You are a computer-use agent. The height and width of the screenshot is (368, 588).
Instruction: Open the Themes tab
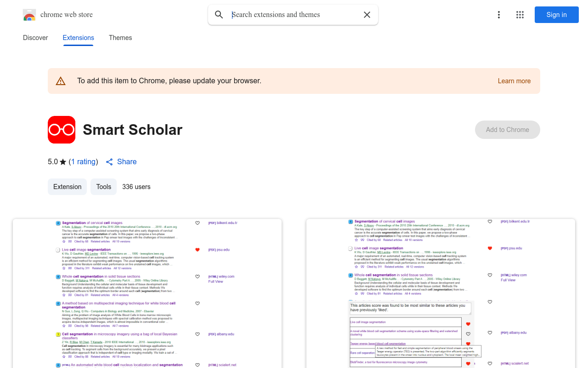point(120,38)
